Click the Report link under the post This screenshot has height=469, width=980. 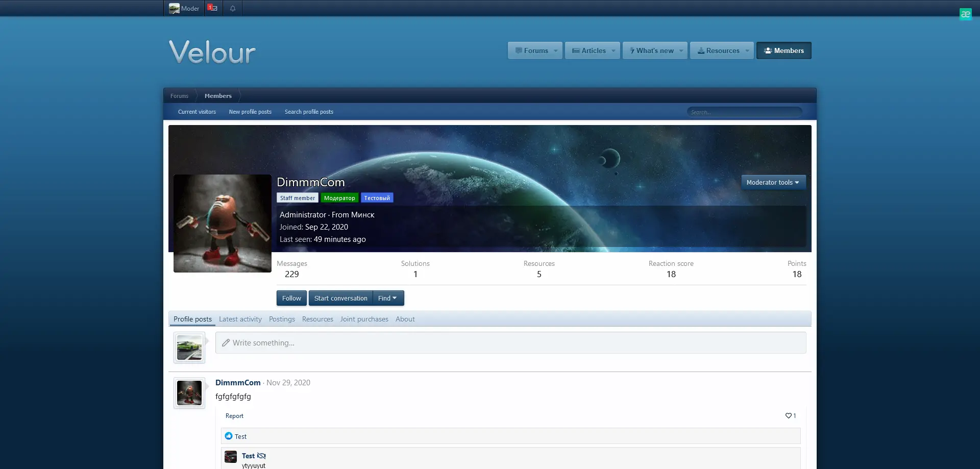click(x=234, y=416)
